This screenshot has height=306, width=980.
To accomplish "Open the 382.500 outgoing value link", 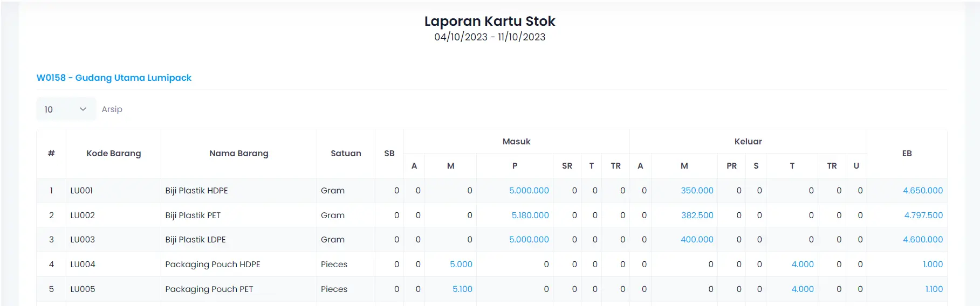I will click(x=697, y=215).
